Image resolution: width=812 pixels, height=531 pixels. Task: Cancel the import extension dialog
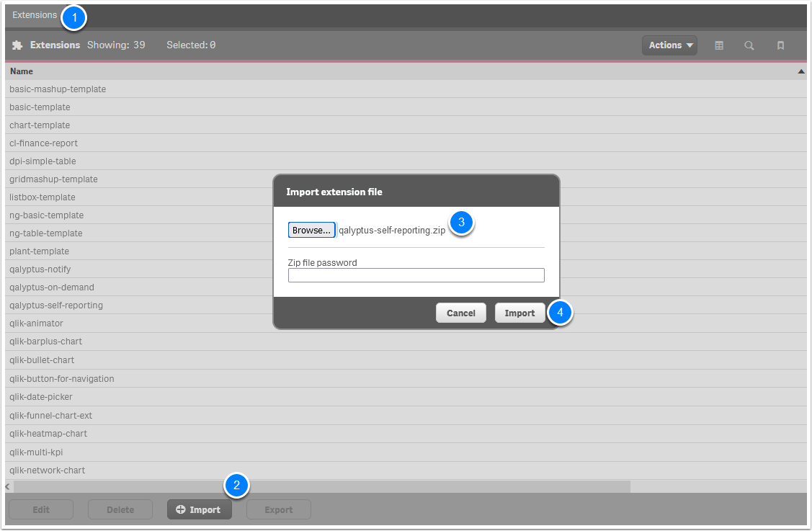(460, 313)
